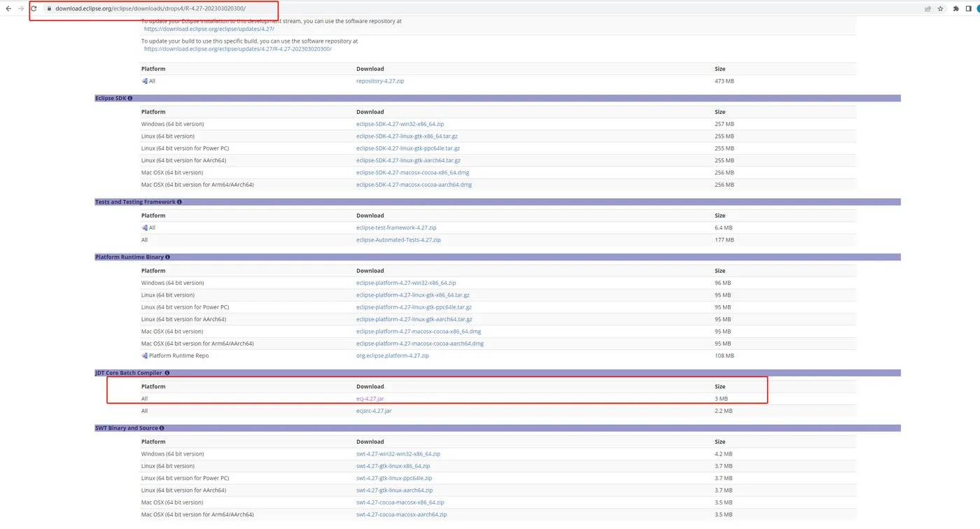980x529 pixels.
Task: Click the 3 MB size of ecj-4.27.jar
Action: point(721,399)
